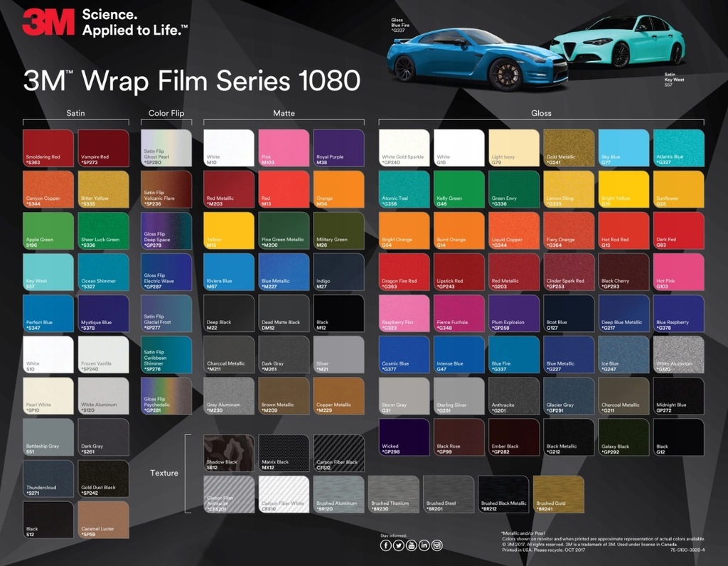Pick the gloss Blue Fire G337 swatch
Screen dimensions: 728x566
click(514, 355)
